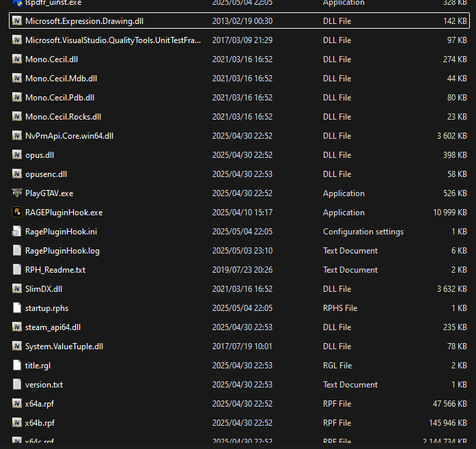Click the 10 999 KB size value
The width and height of the screenshot is (476, 449).
[450, 213]
